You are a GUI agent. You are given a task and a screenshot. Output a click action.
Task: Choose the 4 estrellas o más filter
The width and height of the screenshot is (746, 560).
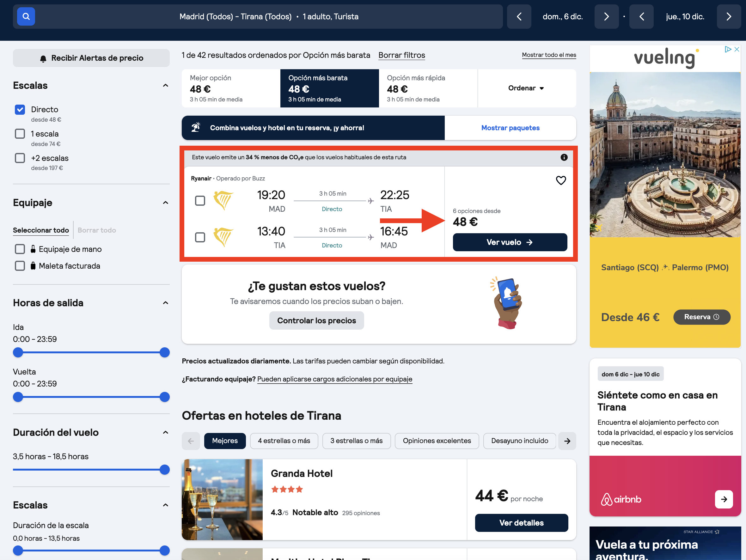(x=284, y=441)
